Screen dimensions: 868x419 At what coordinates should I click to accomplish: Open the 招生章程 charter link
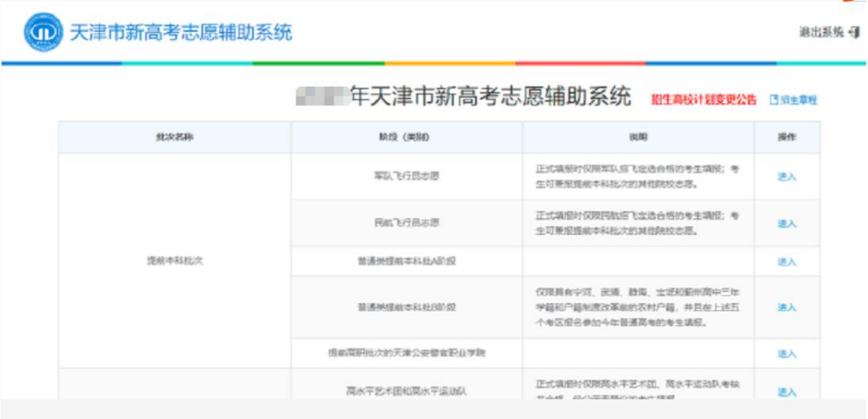pos(801,99)
